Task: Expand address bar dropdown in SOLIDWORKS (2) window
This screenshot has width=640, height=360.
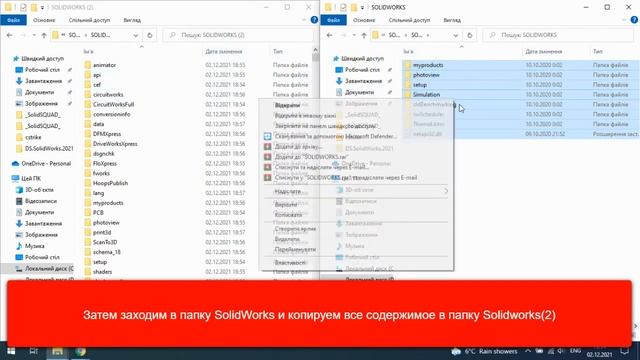Action: [136, 36]
